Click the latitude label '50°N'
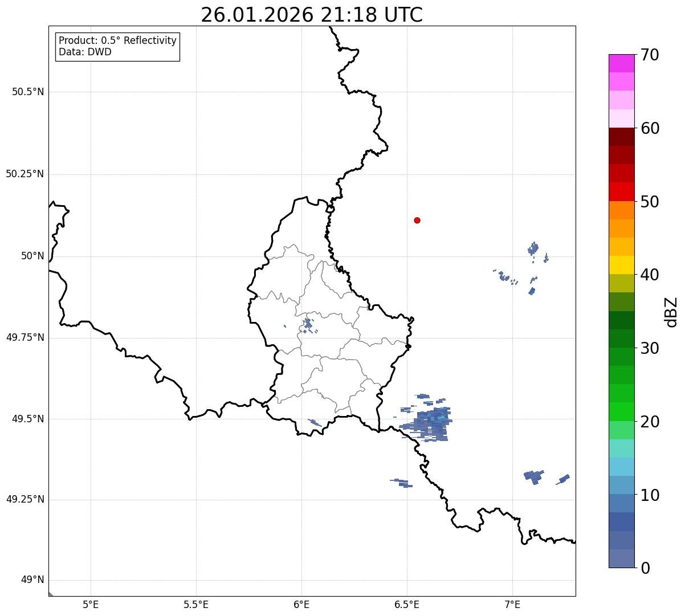 click(32, 256)
